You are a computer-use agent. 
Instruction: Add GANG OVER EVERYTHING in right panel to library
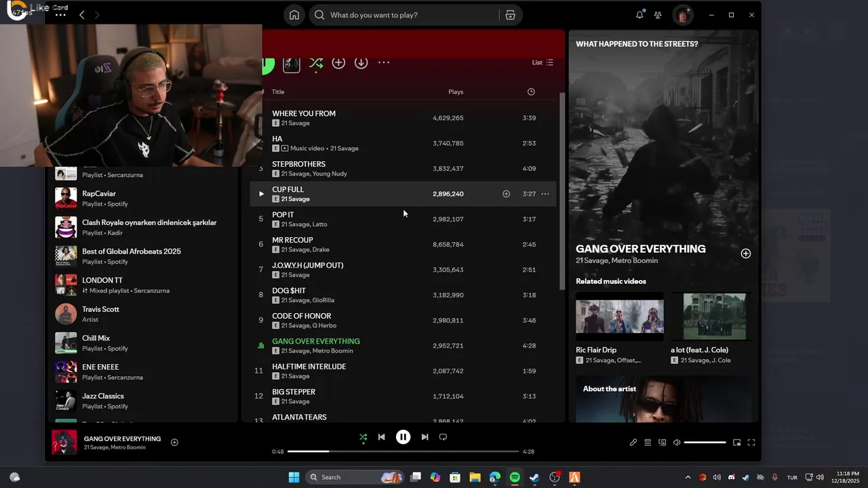[x=746, y=253]
